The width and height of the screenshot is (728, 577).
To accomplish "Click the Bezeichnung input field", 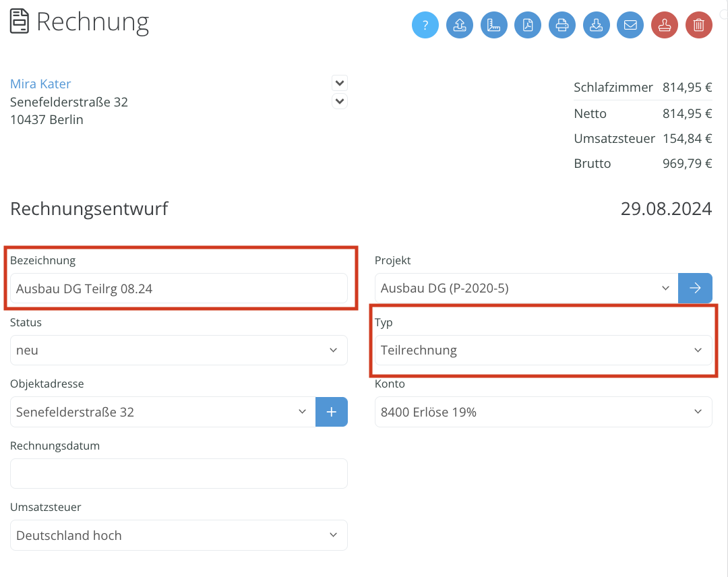I will 179,288.
